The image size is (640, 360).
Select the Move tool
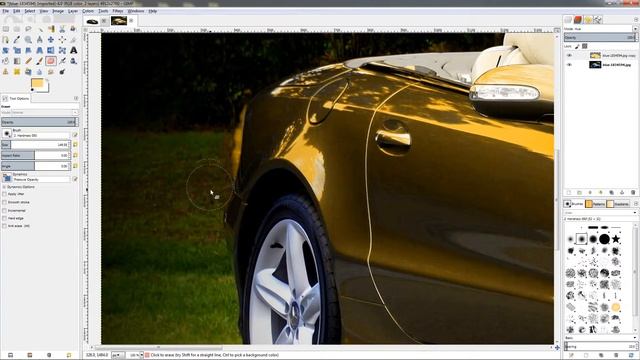coord(51,40)
